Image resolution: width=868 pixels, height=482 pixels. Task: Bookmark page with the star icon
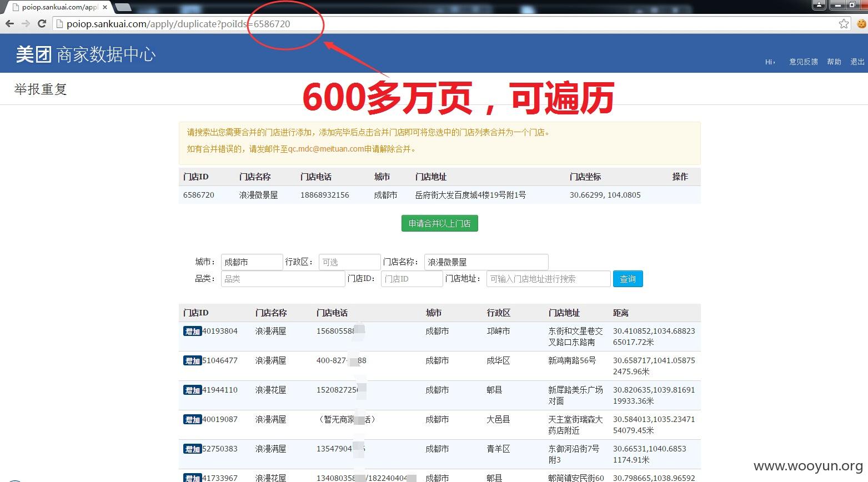pyautogui.click(x=844, y=23)
